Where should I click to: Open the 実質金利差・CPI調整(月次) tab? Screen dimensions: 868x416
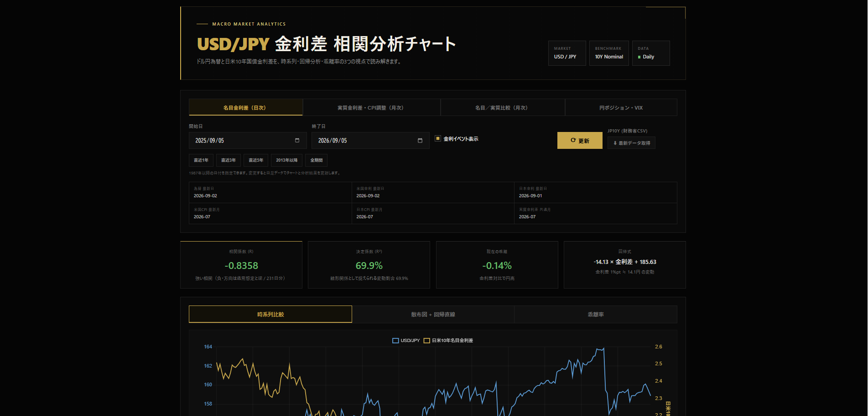(x=371, y=108)
